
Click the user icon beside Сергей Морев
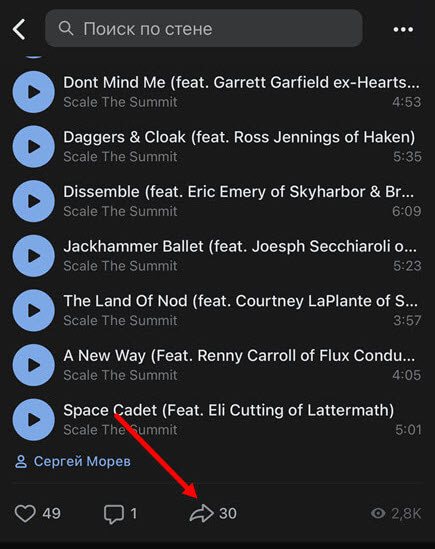tap(21, 461)
